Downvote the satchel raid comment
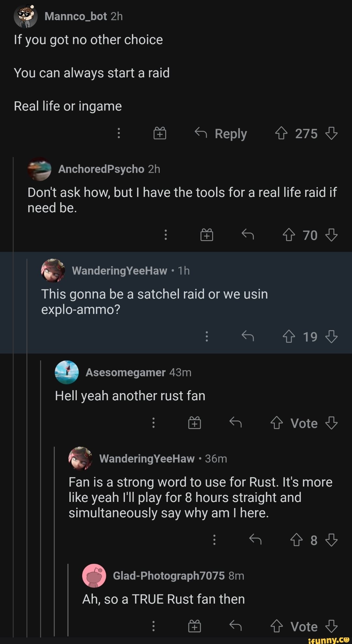This screenshot has width=352, height=644. [331, 336]
